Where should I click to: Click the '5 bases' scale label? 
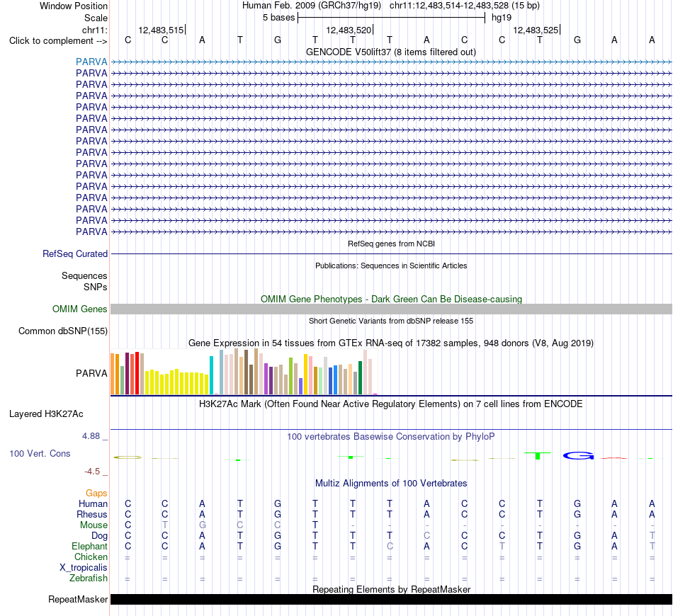pos(279,18)
